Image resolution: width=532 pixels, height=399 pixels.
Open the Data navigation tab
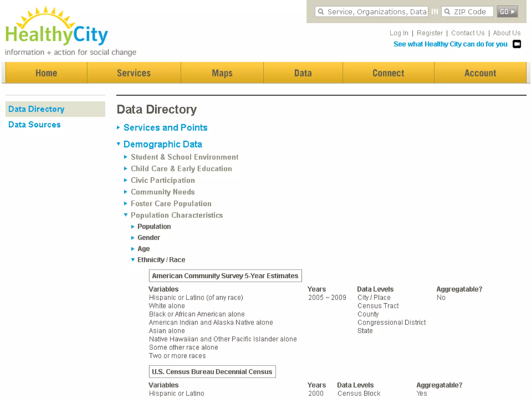pos(303,73)
